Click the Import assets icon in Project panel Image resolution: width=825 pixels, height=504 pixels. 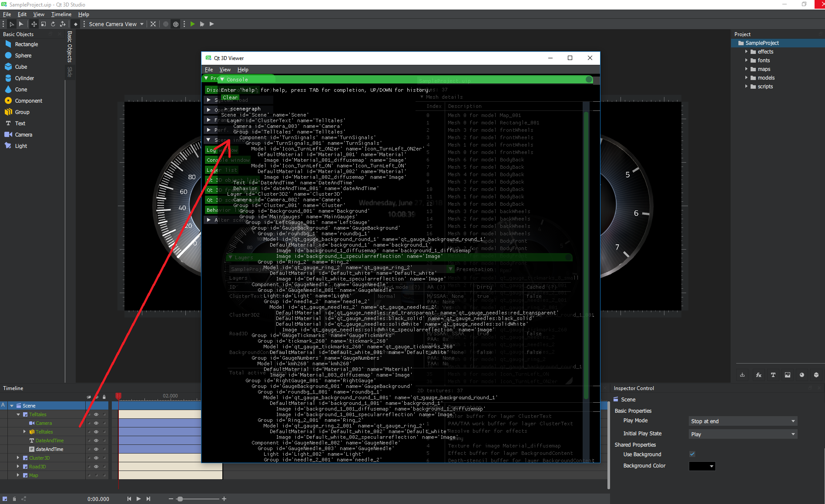[x=742, y=375]
